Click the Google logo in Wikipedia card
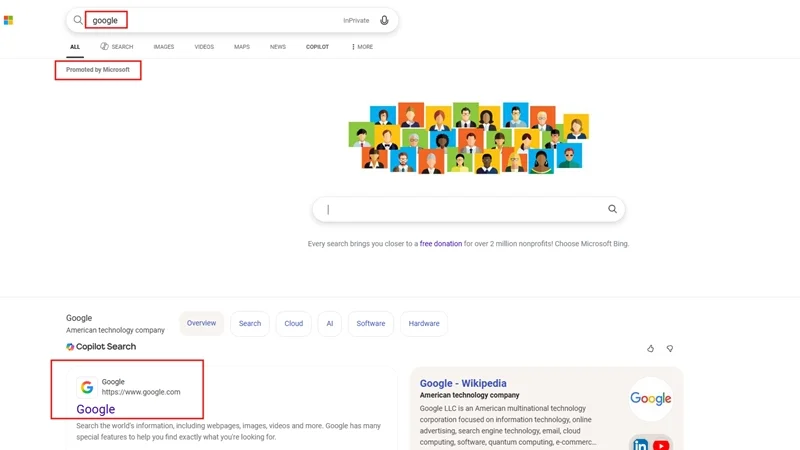Screen dimensions: 800x450 (651, 398)
